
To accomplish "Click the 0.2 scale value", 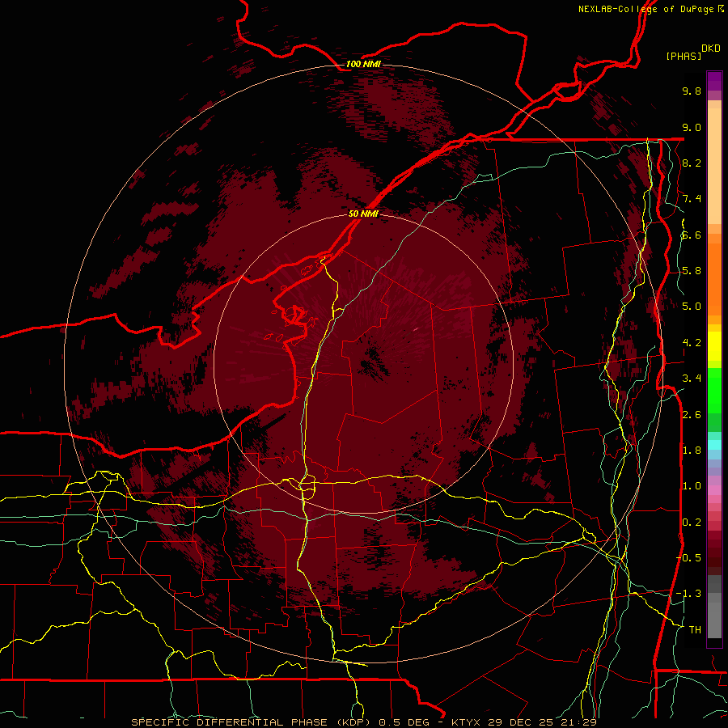I will [x=692, y=523].
